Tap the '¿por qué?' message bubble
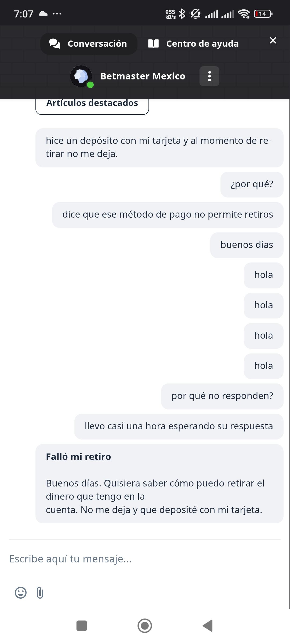Screen dimensions: 290x644 point(252,184)
